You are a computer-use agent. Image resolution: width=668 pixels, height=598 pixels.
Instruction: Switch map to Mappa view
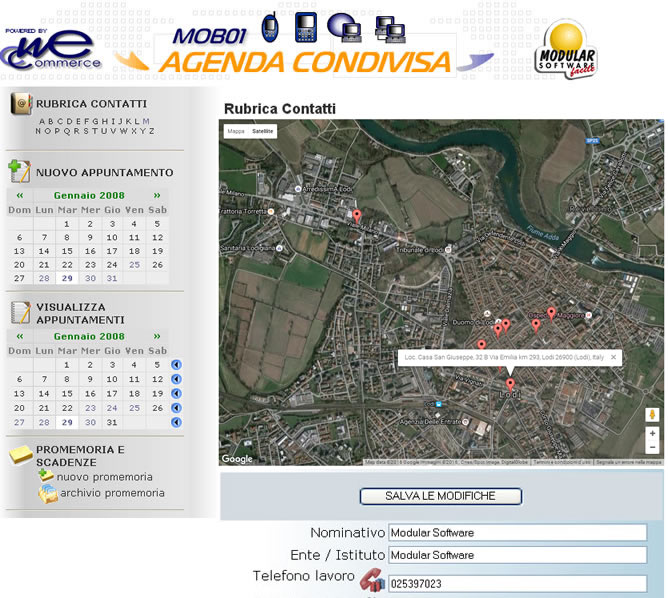click(x=236, y=131)
